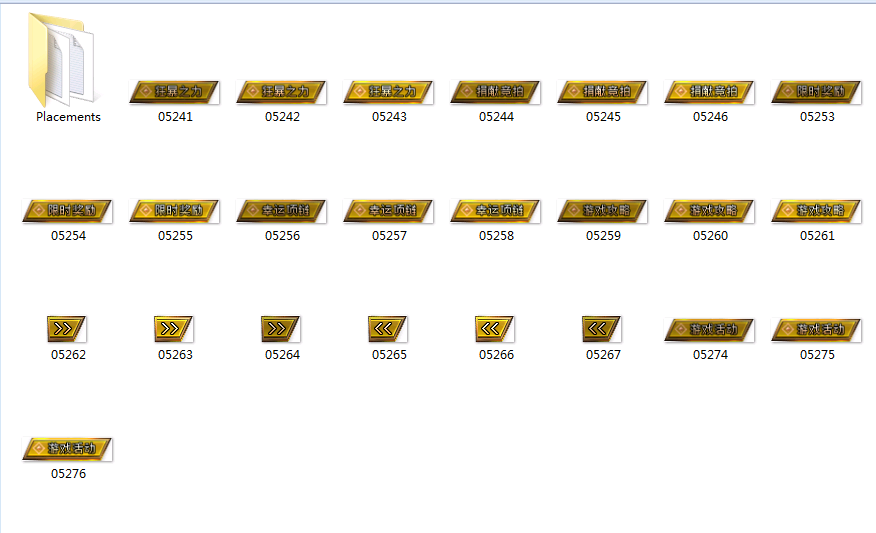Select image file 05241
Viewport: 876px width, 533px height.
tap(175, 92)
